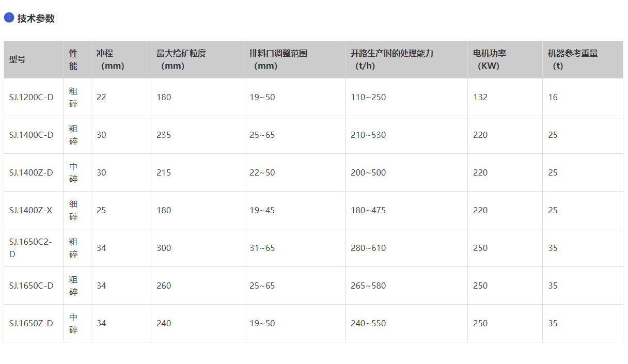The height and width of the screenshot is (364, 628).
Task: Select the SJ.1650Z-D row label
Action: [31, 323]
